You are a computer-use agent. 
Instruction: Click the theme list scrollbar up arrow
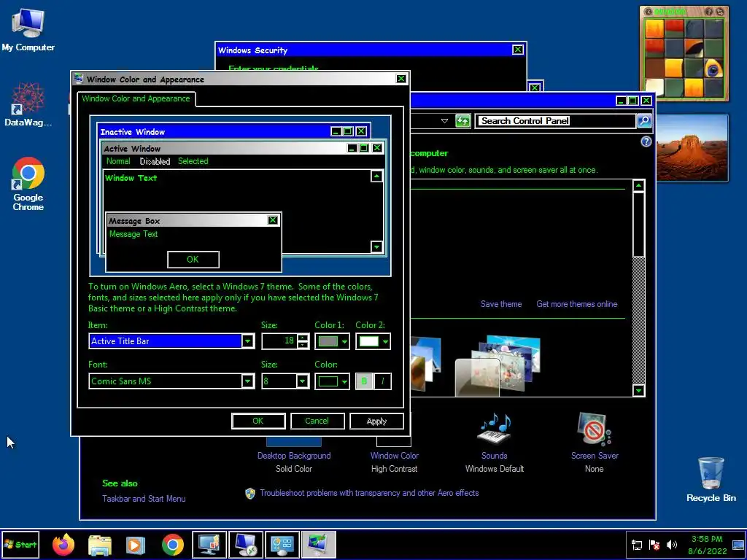click(639, 186)
